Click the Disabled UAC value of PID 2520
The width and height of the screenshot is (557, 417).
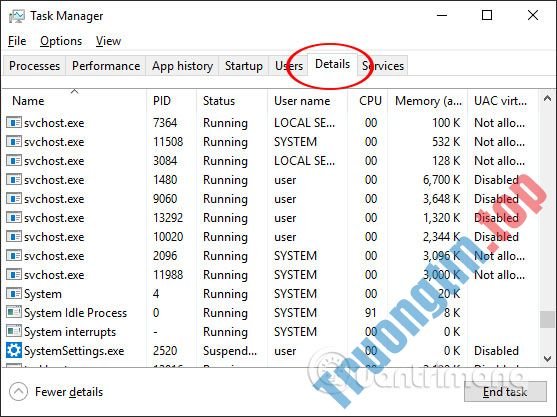tap(496, 351)
